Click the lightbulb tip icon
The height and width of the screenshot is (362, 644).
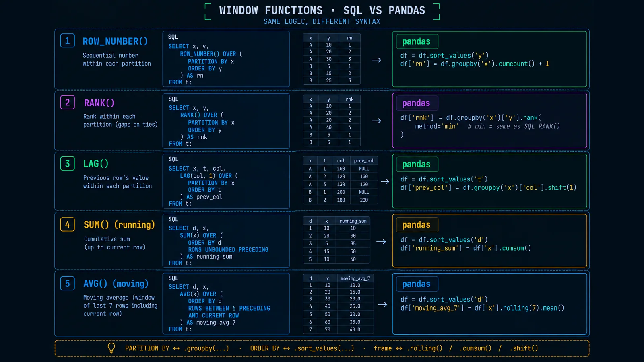(x=111, y=348)
